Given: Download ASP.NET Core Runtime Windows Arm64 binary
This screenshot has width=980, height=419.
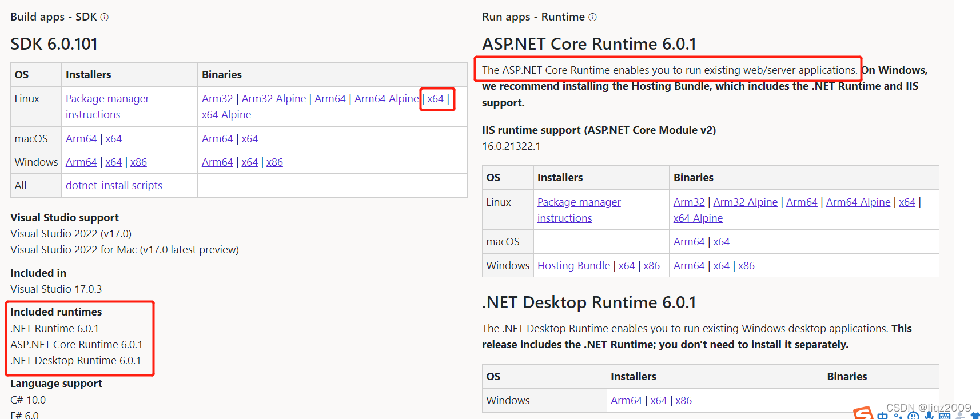Looking at the screenshot, I should [x=689, y=265].
